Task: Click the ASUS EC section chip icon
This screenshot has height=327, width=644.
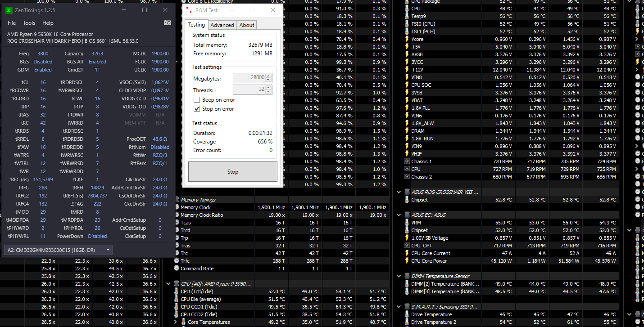Action: tap(407, 215)
